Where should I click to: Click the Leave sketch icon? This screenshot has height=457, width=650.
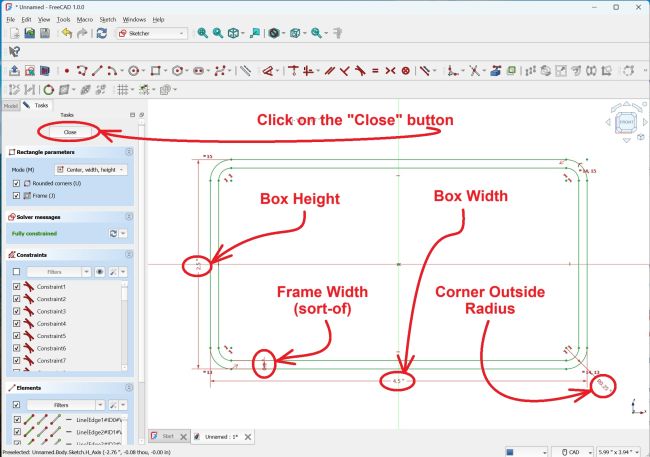[x=15, y=71]
